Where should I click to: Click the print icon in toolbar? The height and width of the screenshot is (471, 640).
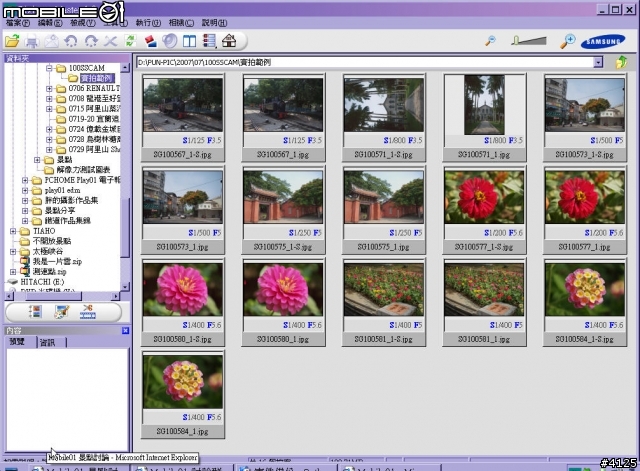[x=32, y=41]
